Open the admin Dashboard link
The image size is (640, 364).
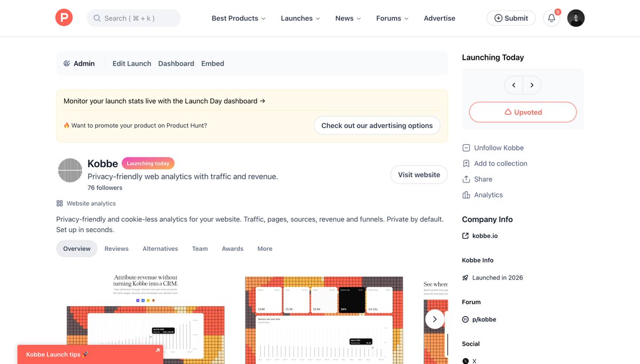176,64
